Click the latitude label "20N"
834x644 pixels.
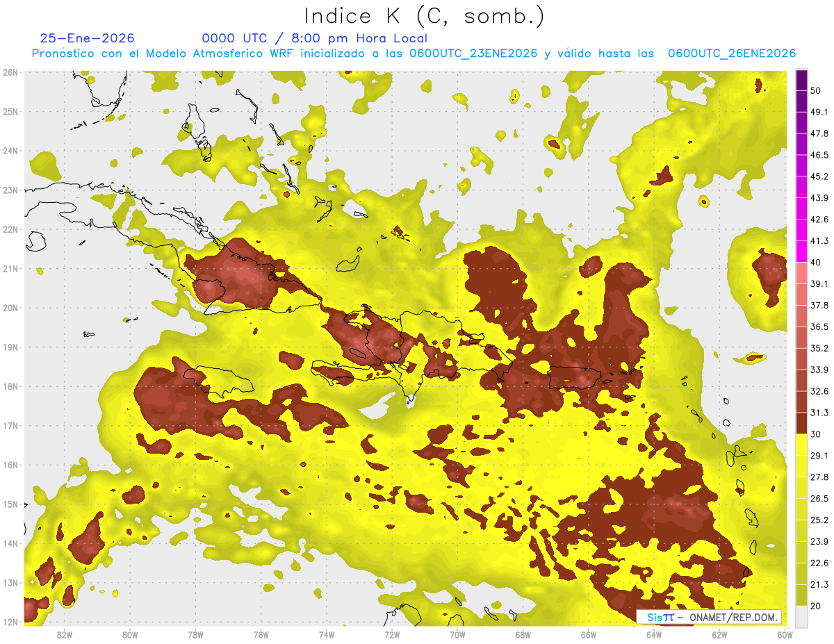click(x=10, y=308)
